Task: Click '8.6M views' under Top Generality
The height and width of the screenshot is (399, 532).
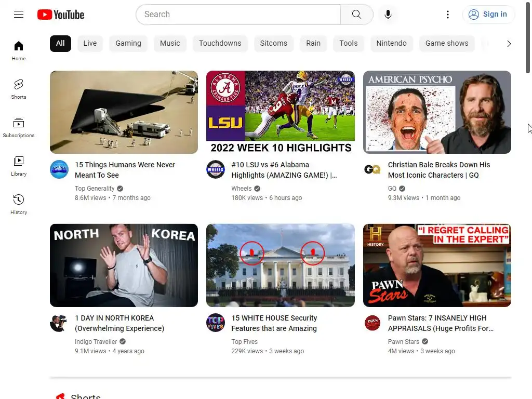Action: click(x=90, y=198)
